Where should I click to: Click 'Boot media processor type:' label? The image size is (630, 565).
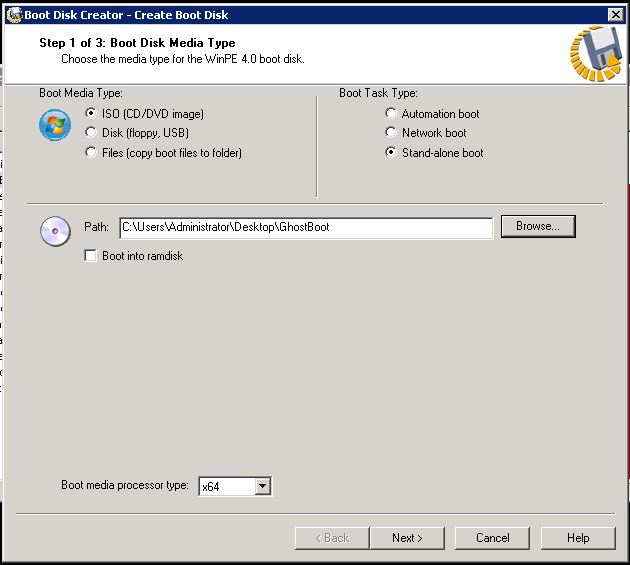pyautogui.click(x=125, y=485)
